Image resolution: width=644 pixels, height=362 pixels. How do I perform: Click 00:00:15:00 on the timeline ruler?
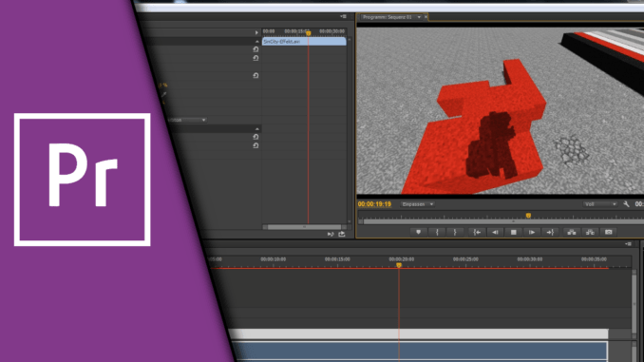[x=337, y=259]
